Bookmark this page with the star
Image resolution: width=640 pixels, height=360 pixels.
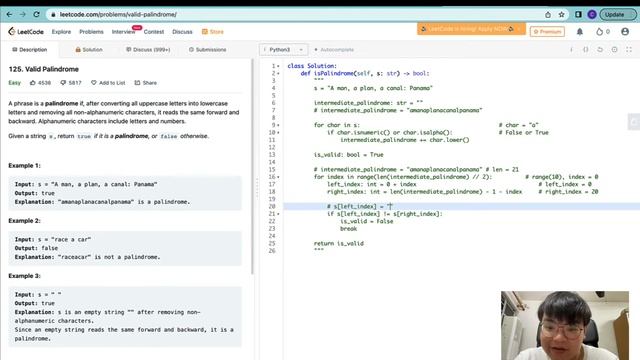coord(562,15)
